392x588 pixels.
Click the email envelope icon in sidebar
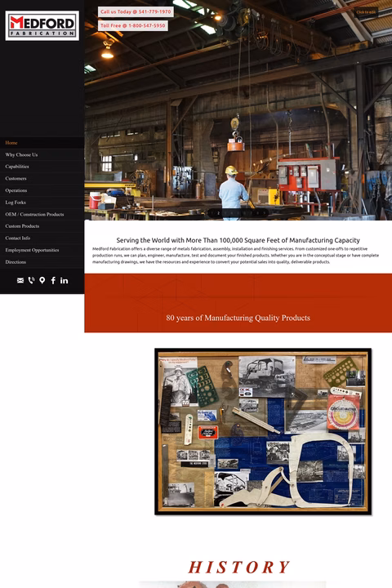[x=20, y=280]
